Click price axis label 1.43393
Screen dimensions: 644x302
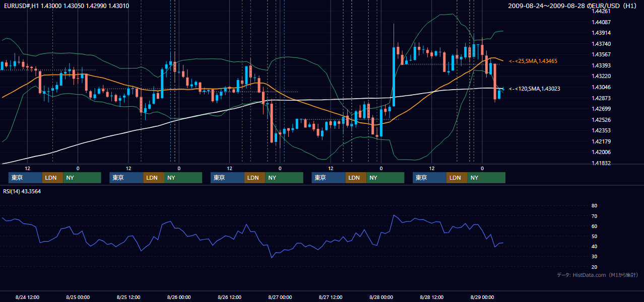601,65
